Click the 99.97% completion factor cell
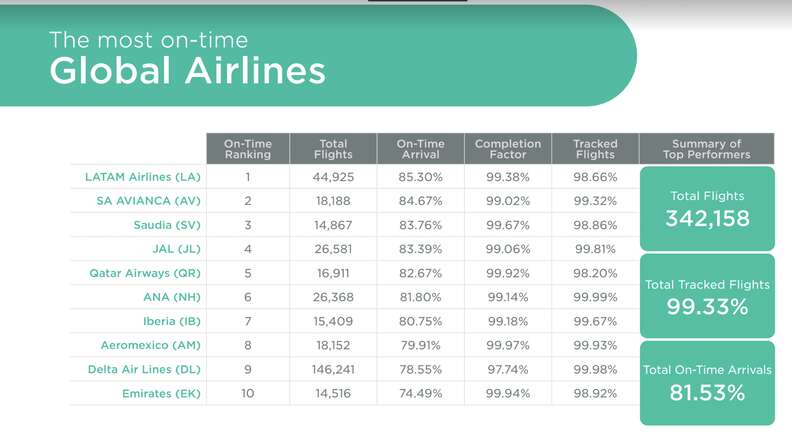This screenshot has width=792, height=437. tap(507, 345)
